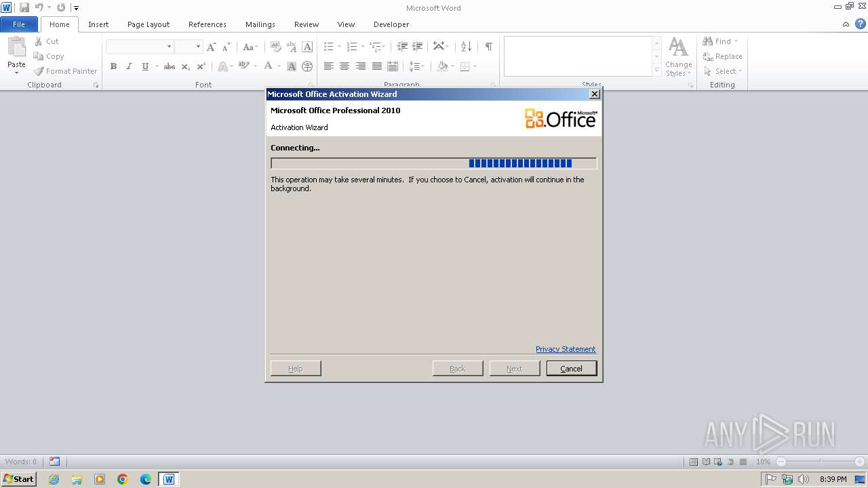Open Font name combo box dropdown
868x488 pixels.
[169, 47]
